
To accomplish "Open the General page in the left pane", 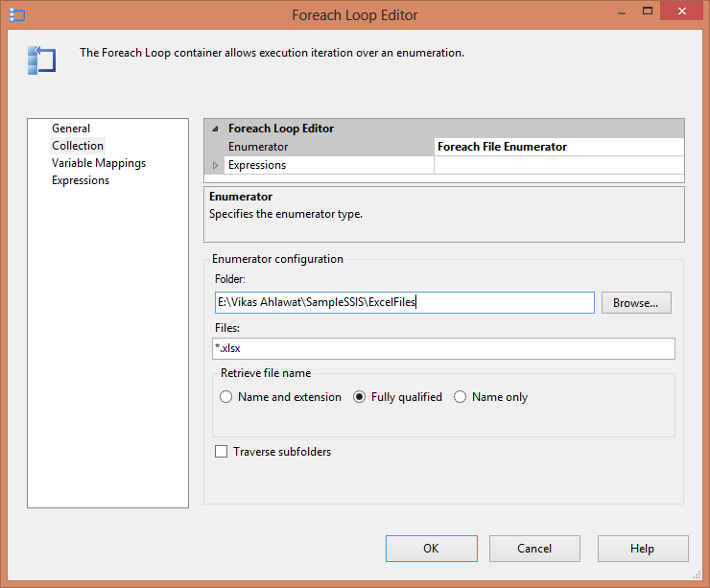I will point(71,129).
